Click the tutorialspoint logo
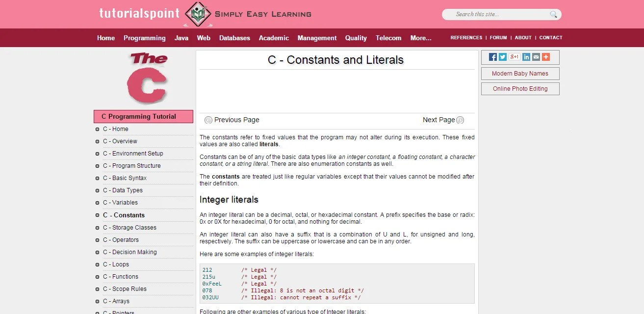 pos(139,14)
